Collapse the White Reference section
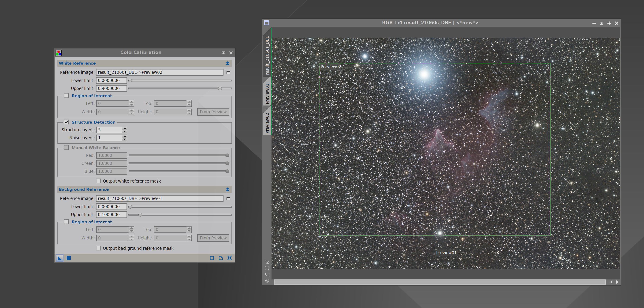Viewport: 644px width, 308px height. (x=227, y=63)
